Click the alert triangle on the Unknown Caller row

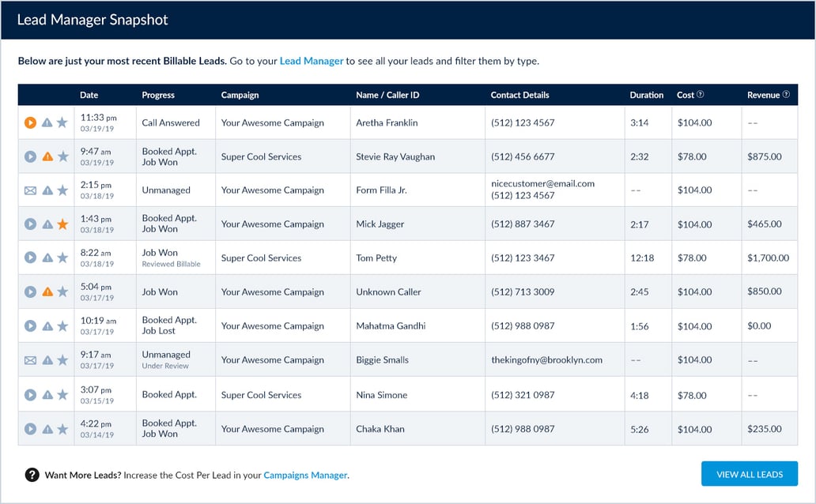[x=46, y=291]
